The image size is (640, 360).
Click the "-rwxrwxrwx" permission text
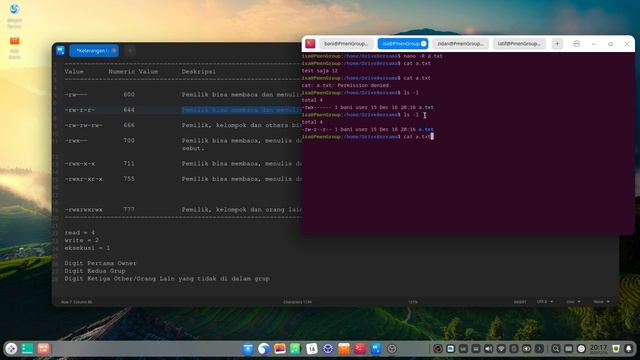coord(83,209)
